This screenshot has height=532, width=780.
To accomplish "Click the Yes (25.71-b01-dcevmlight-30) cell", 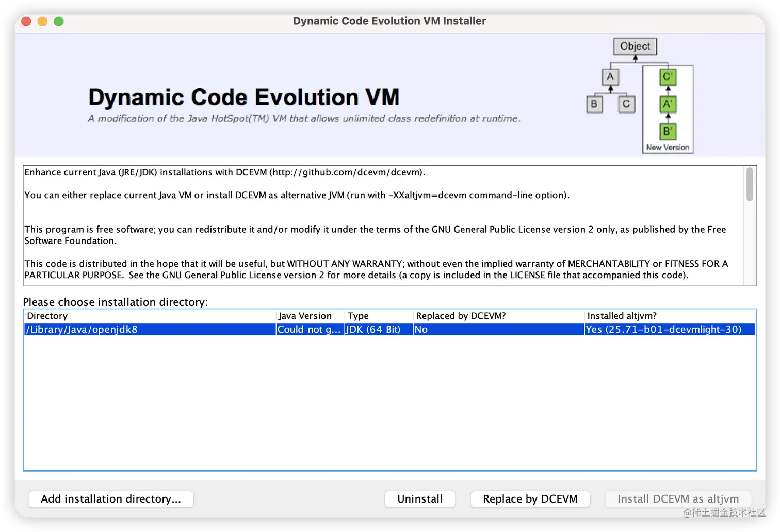I will point(670,329).
